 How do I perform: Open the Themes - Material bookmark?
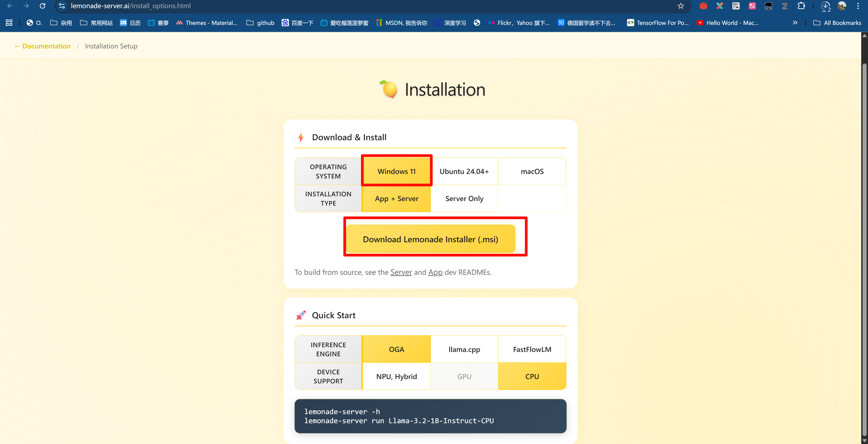(207, 23)
